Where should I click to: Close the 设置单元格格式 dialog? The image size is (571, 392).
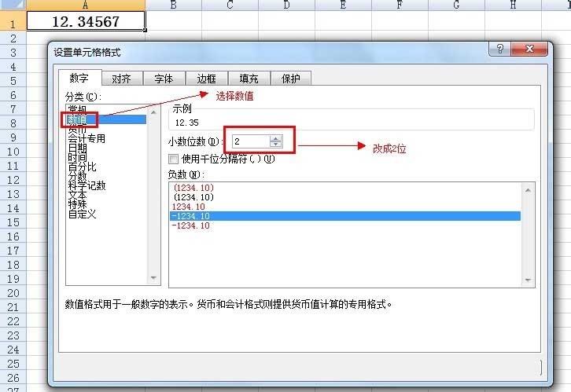coord(531,49)
